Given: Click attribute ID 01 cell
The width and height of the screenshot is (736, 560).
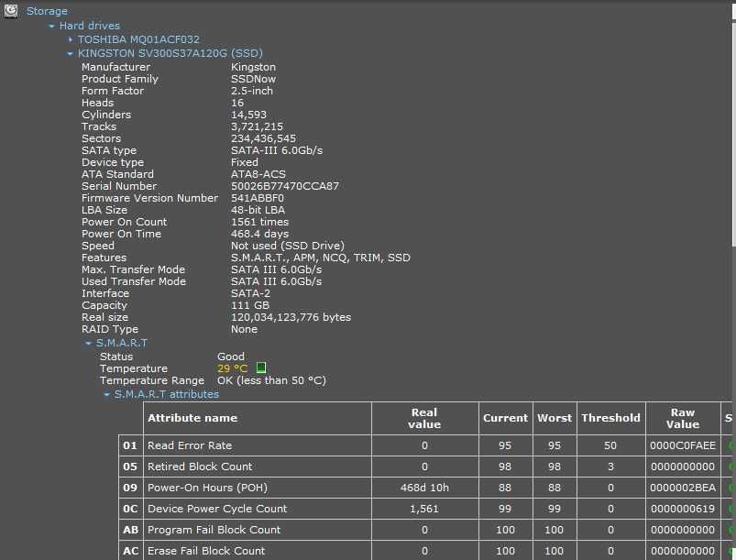Looking at the screenshot, I should tap(130, 445).
